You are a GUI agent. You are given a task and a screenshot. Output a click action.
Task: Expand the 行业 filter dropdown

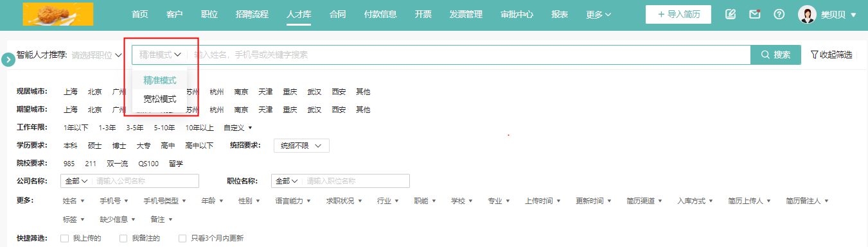[x=388, y=201]
